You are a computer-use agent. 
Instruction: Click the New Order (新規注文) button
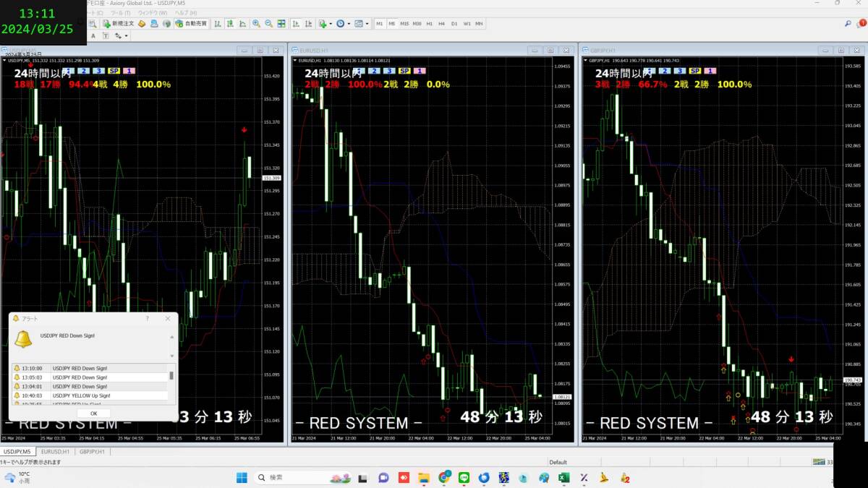point(119,24)
